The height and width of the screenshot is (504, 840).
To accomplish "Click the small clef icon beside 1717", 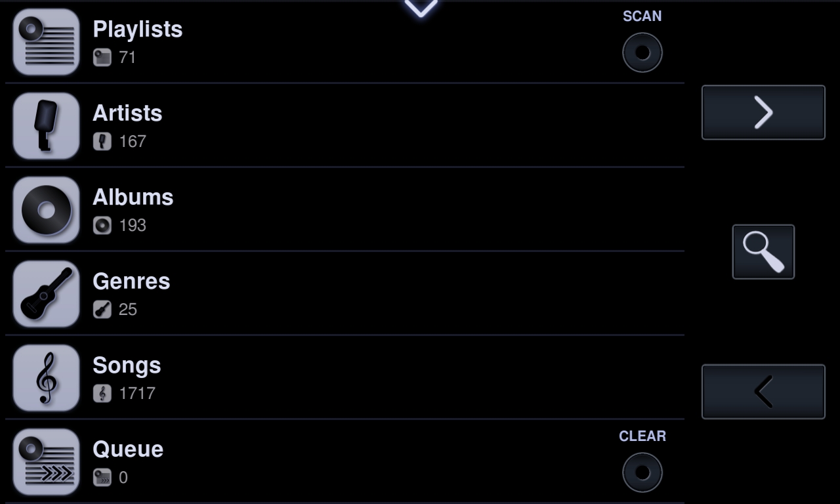I will coord(102,394).
